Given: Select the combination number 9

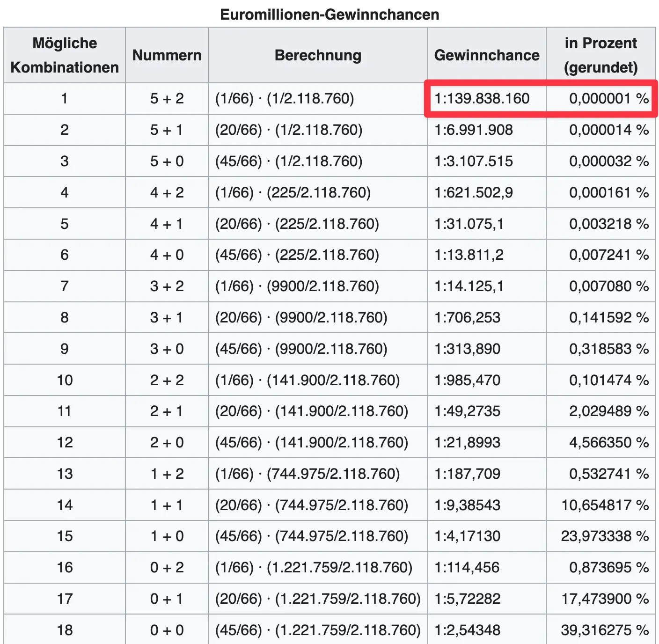Looking at the screenshot, I should pos(65,349).
